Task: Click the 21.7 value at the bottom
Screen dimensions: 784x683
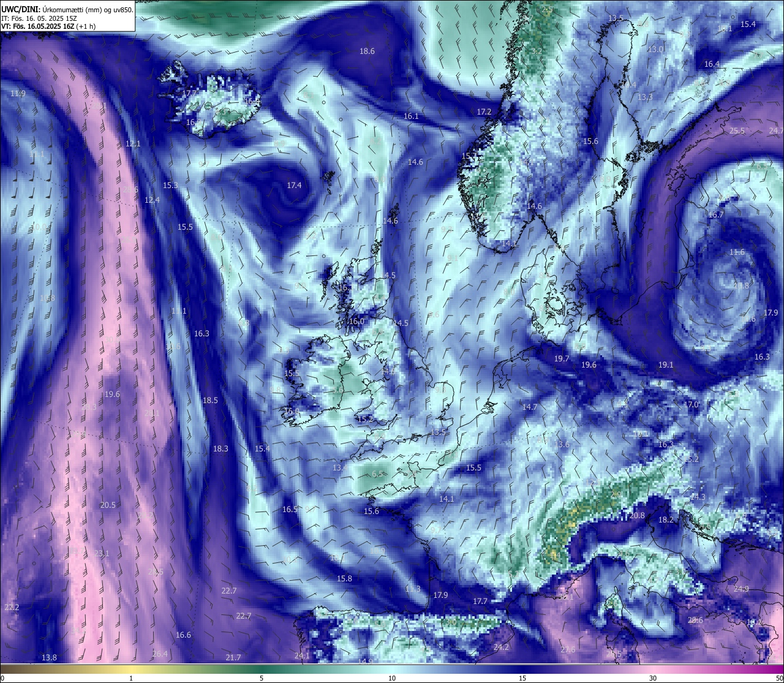Action: [233, 657]
